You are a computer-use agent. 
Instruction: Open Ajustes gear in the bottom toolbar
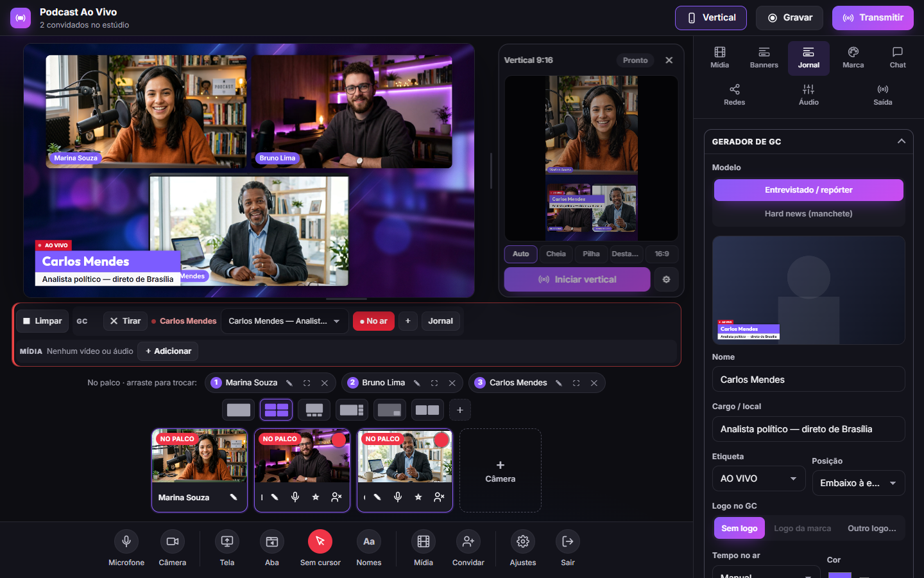click(523, 541)
